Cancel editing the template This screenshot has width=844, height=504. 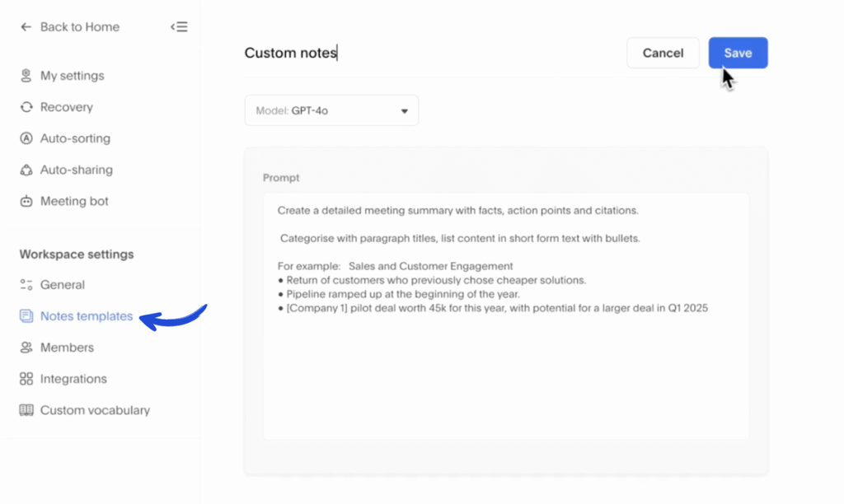coord(663,52)
